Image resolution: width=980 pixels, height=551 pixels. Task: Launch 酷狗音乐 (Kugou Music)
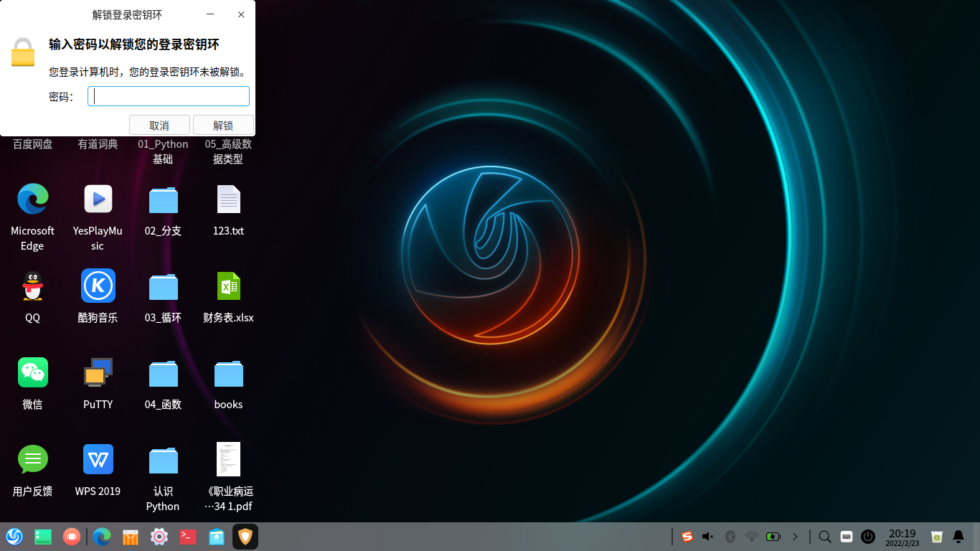(x=98, y=286)
